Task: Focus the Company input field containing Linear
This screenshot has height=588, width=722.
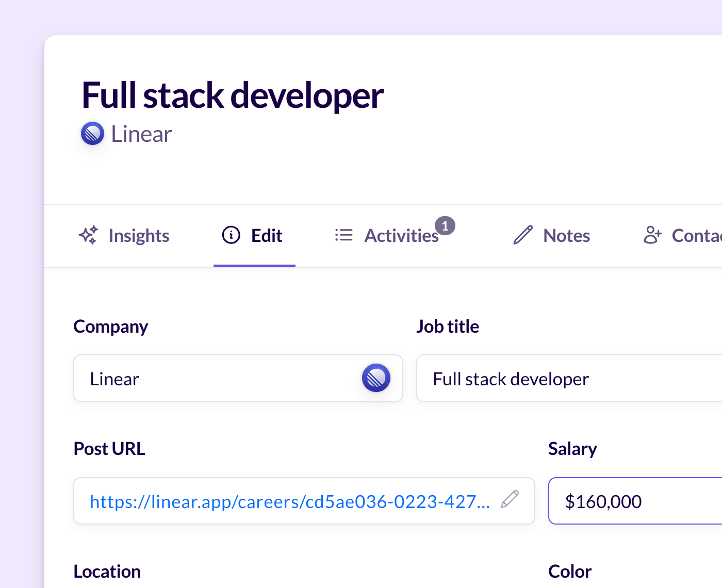Action: tap(238, 379)
